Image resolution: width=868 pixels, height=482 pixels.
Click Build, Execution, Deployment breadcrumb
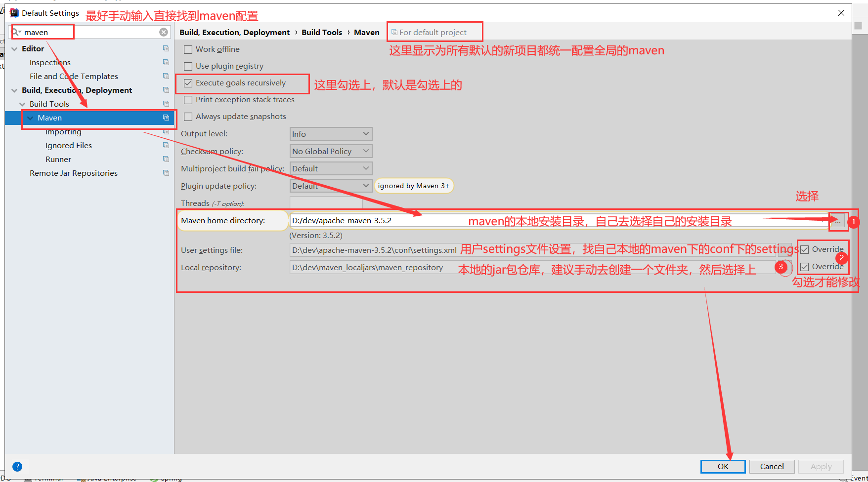[235, 32]
